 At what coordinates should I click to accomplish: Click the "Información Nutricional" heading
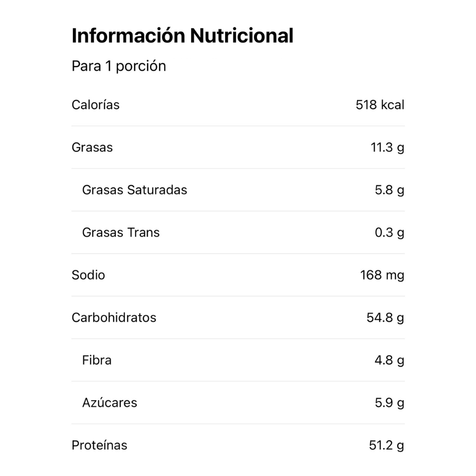[182, 36]
